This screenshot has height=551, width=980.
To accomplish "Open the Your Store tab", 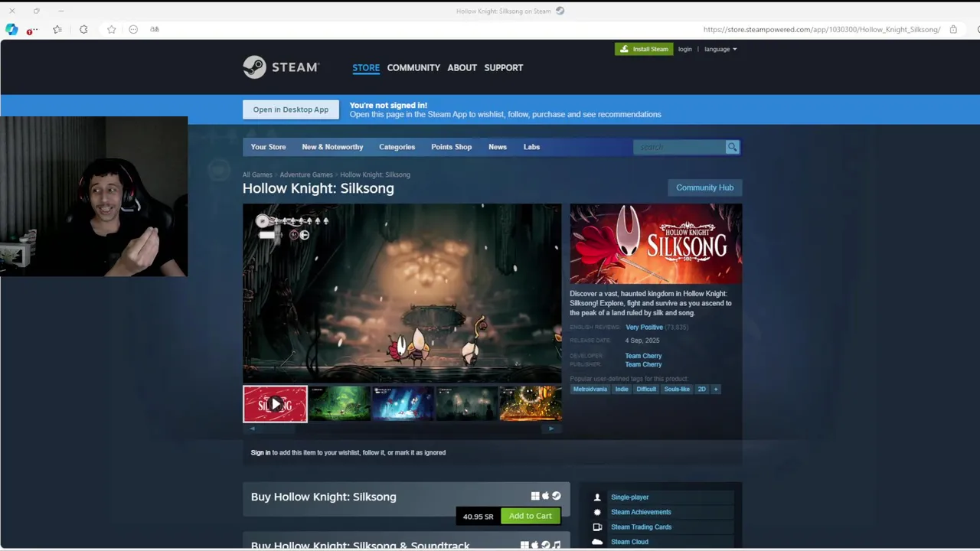I will click(x=268, y=147).
